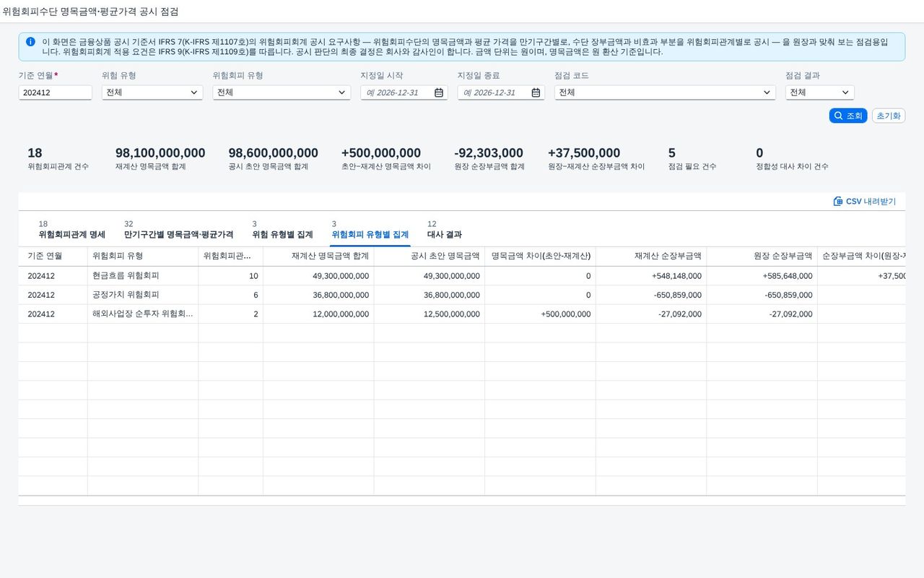Download table via CSV 내려받기
This screenshot has width=924, height=578.
click(865, 202)
